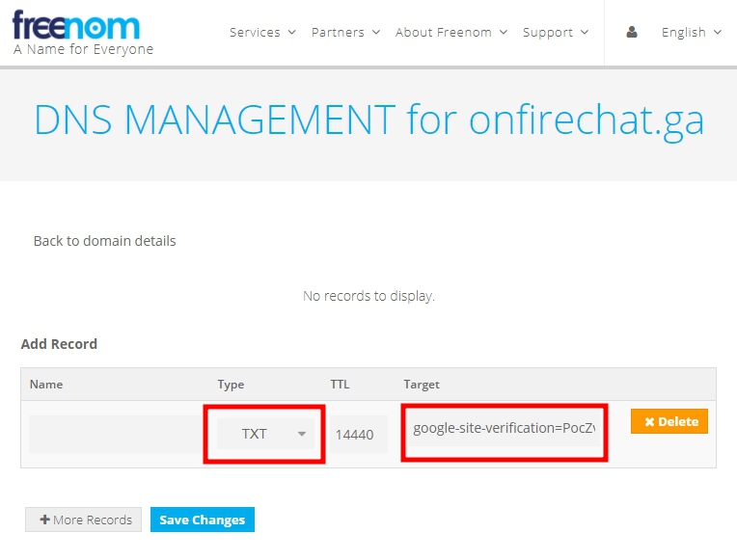Expand the English language dropdown
Viewport: 737px width, 560px height.
tap(691, 33)
